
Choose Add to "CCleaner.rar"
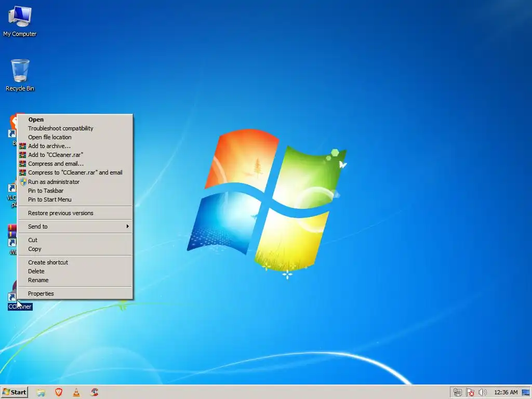[x=75, y=155]
